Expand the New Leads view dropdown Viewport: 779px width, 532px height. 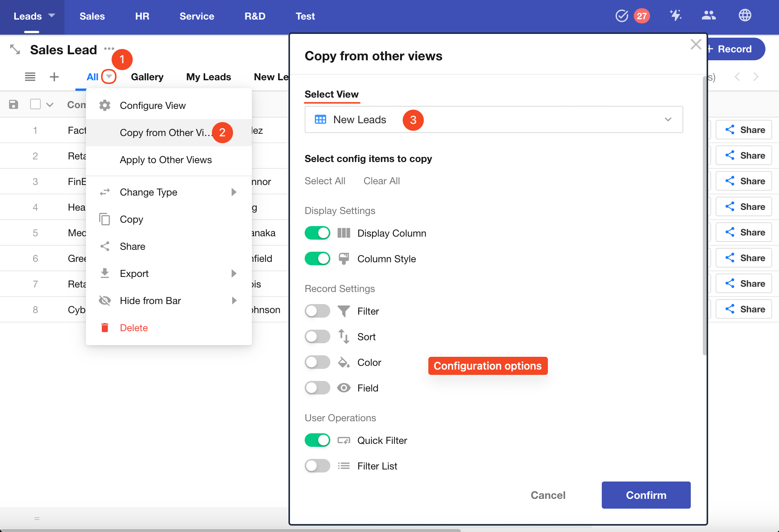point(668,119)
